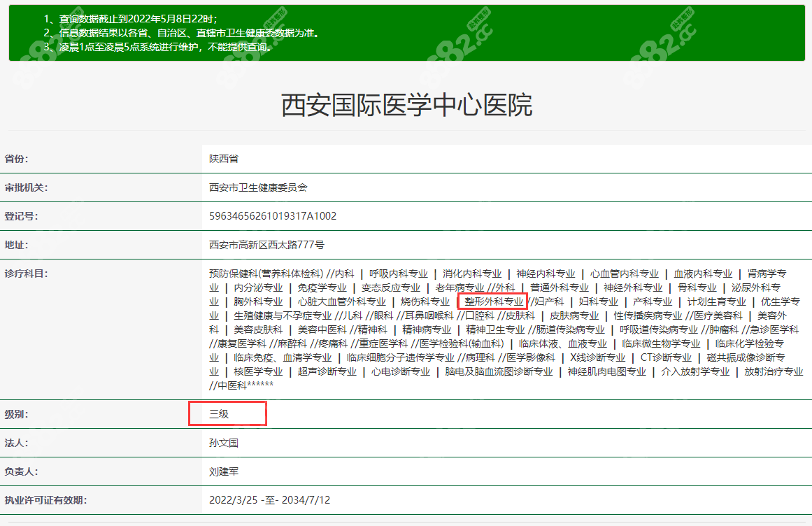812x526 pixels.
Task: Click the hospital title 西安国际医学中心医院
Action: pyautogui.click(x=406, y=105)
